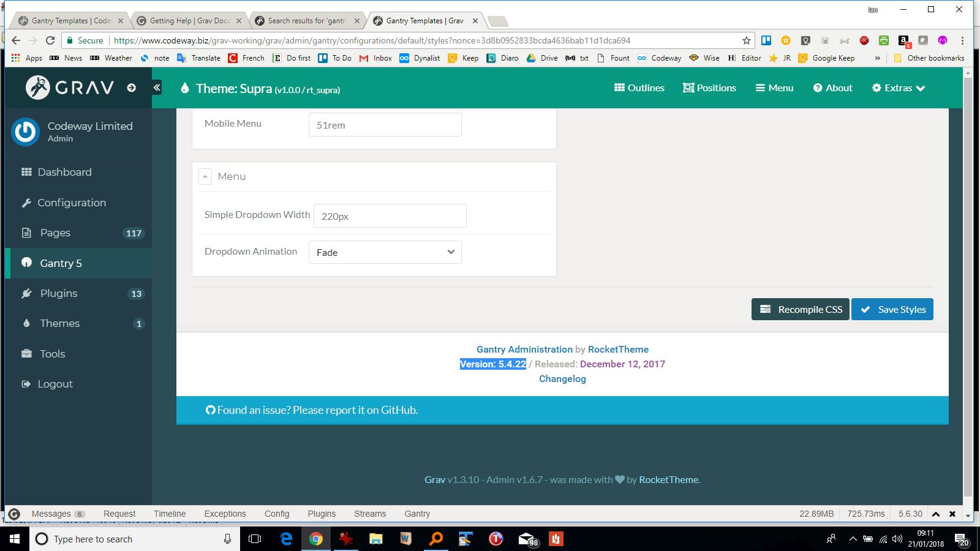Open Task View on the taskbar
This screenshot has height=551, width=980.
255,539
